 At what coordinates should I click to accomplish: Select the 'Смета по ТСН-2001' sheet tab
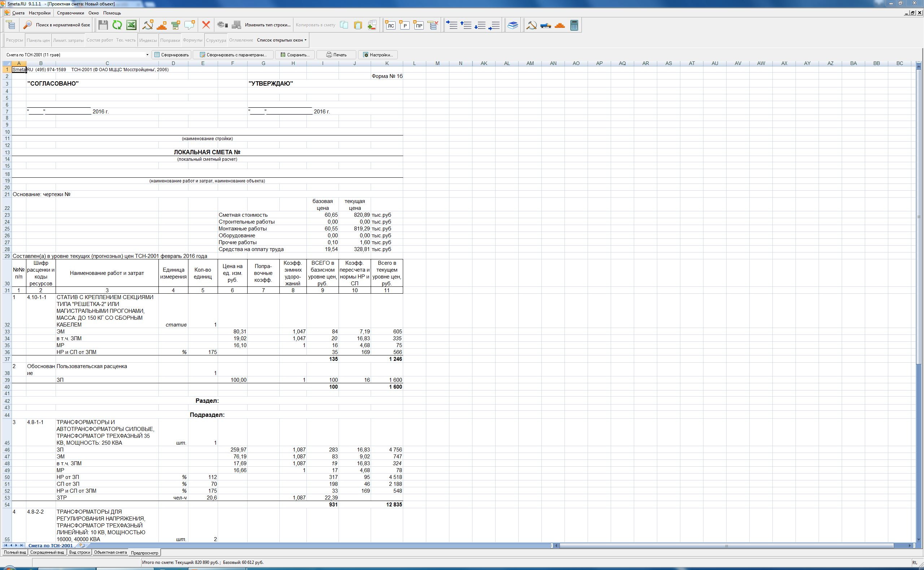[x=51, y=545]
